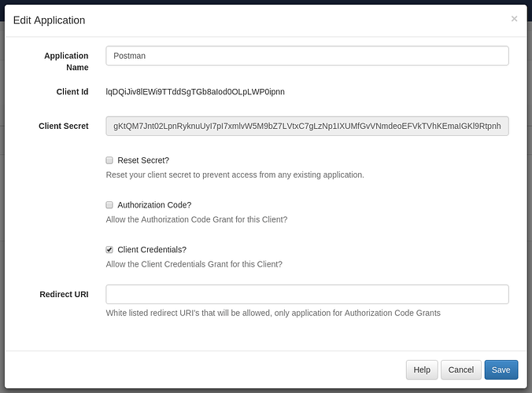Open Help for this dialog

(422, 369)
